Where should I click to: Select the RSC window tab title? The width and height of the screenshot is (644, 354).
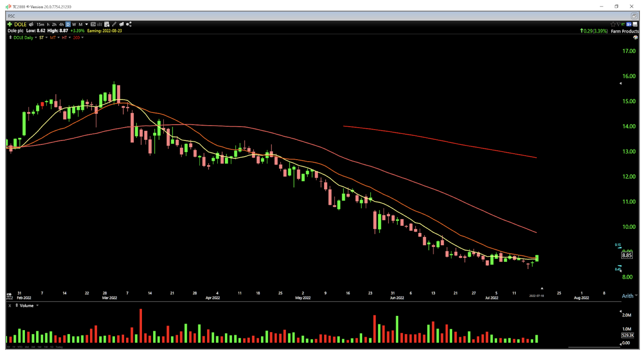(x=11, y=16)
